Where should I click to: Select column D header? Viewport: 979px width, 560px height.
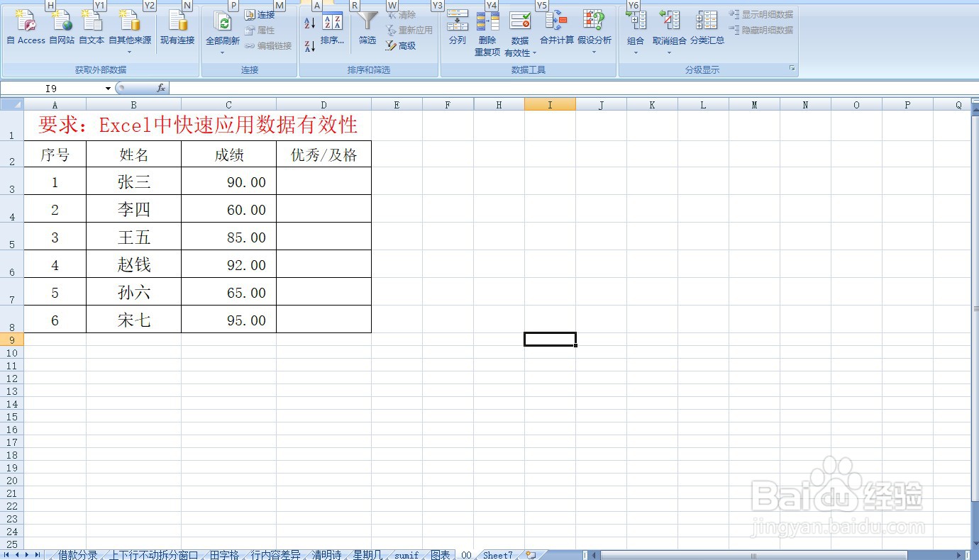323,105
